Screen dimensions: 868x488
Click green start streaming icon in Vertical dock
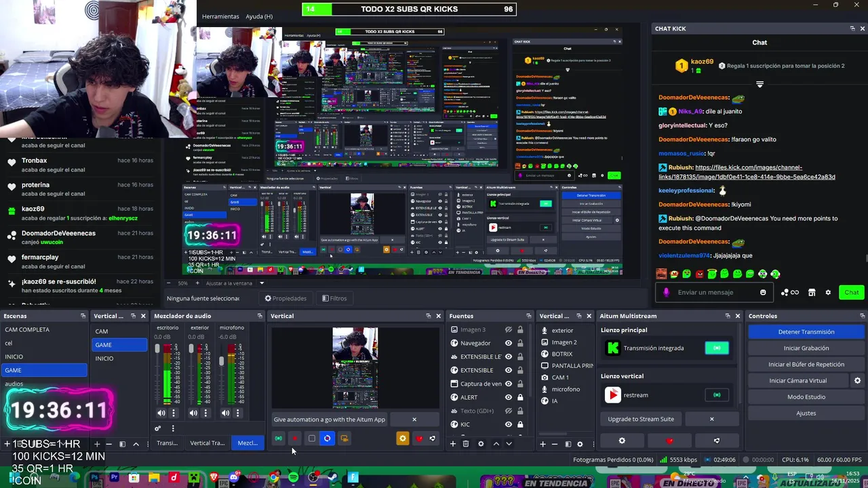278,439
